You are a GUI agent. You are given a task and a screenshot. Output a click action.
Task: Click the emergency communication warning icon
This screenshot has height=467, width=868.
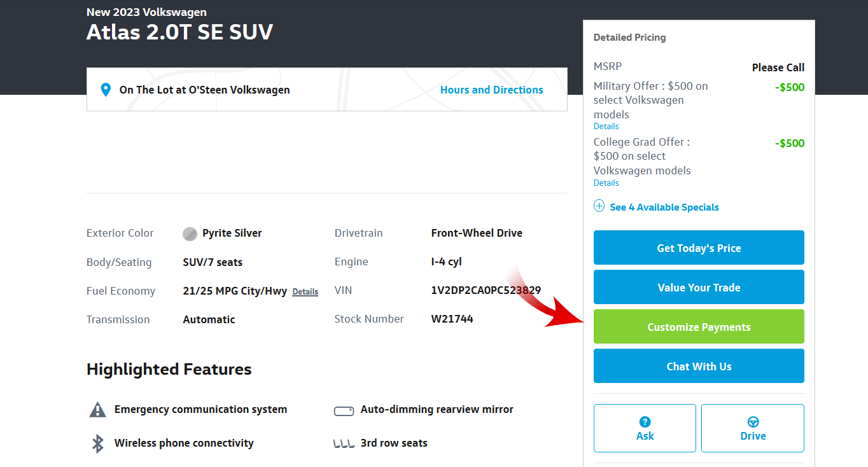click(97, 409)
